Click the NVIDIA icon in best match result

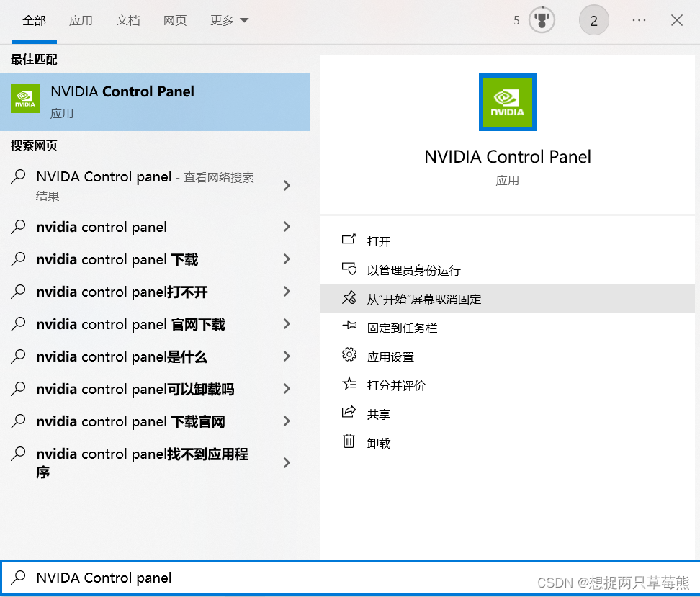coord(25,99)
